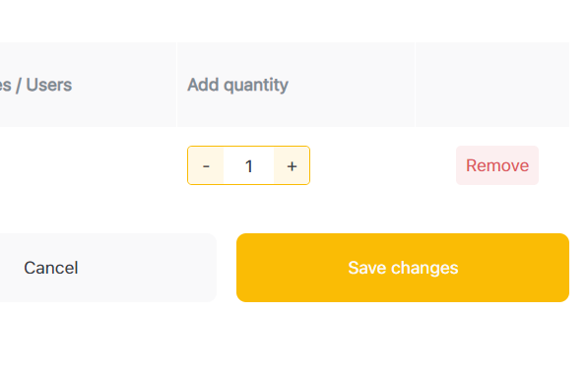
Task: Save changes with the yellow button
Action: 403,268
